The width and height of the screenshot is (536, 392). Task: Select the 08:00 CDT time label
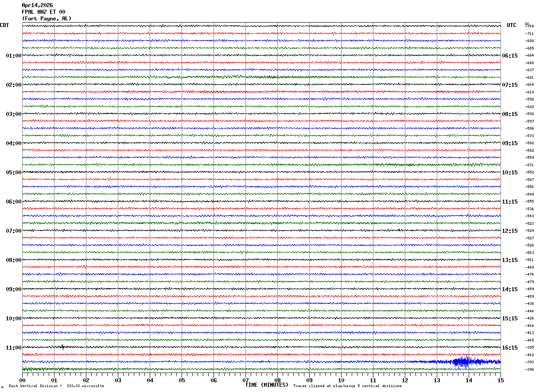13,260
